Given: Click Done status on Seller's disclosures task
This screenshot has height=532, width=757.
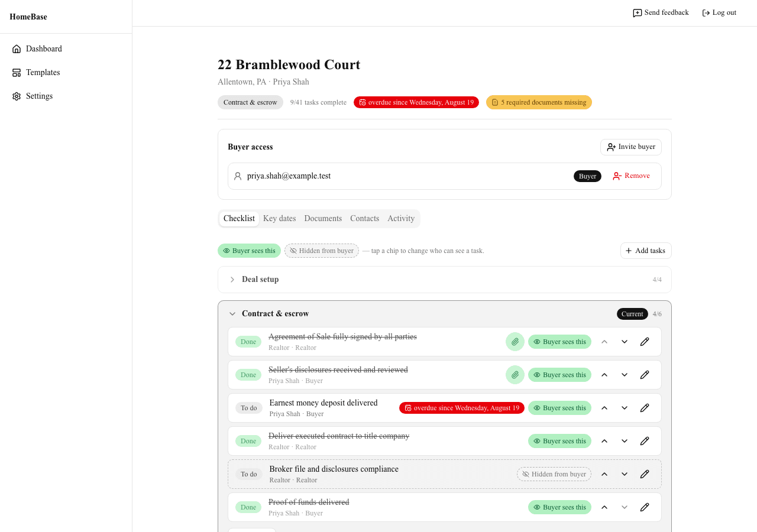Looking at the screenshot, I should coord(248,375).
